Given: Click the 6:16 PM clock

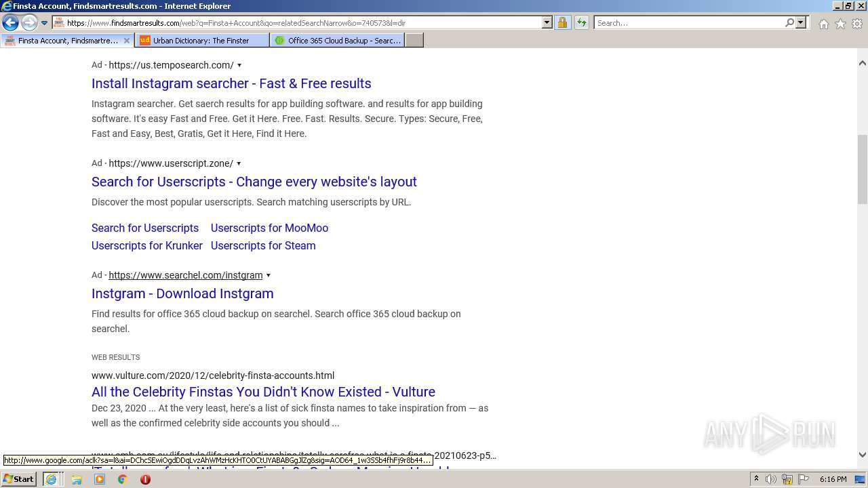Looking at the screenshot, I should pos(833,479).
